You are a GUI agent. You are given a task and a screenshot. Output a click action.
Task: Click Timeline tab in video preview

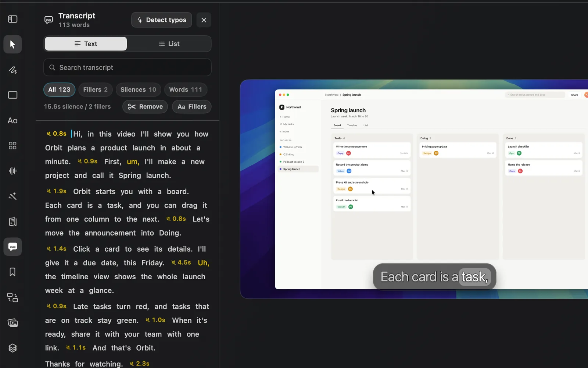pyautogui.click(x=352, y=125)
